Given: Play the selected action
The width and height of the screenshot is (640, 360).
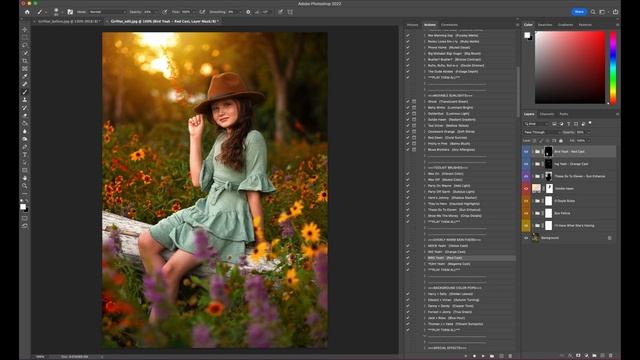Looking at the screenshot, I should click(x=483, y=356).
